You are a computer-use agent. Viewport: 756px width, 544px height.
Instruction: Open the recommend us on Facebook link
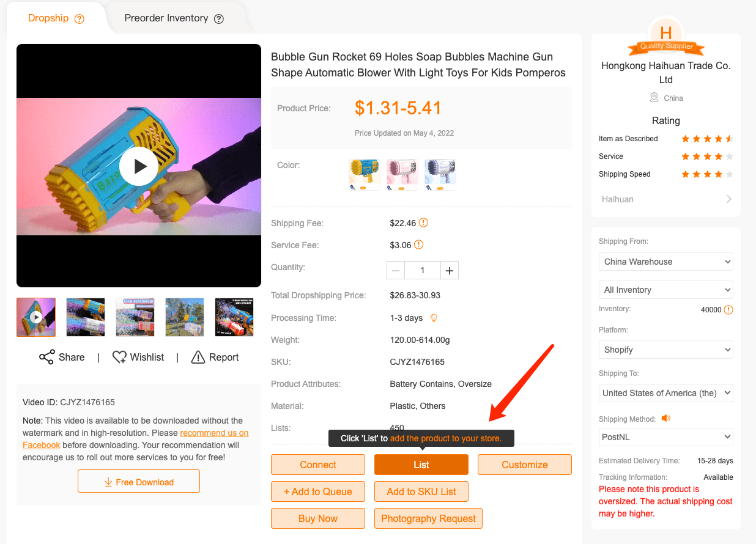click(214, 433)
